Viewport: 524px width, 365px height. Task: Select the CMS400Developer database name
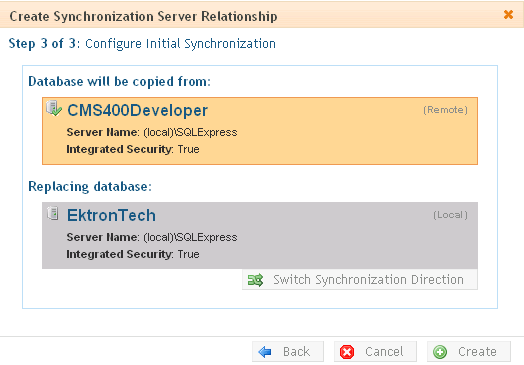[x=137, y=110]
